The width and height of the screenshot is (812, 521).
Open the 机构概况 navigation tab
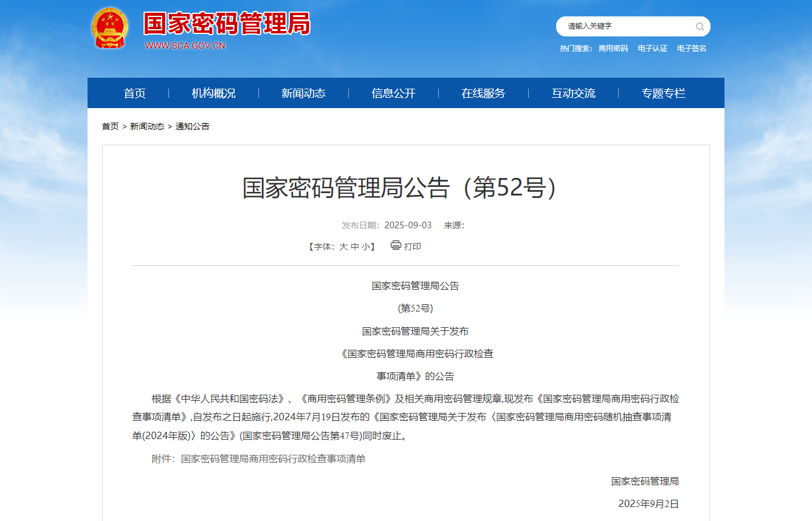tap(213, 94)
